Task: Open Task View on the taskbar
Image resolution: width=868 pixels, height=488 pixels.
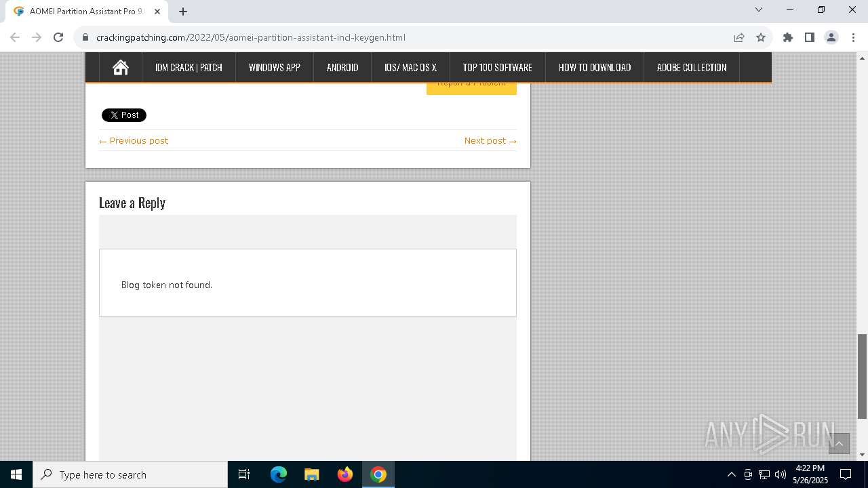Action: tap(244, 474)
